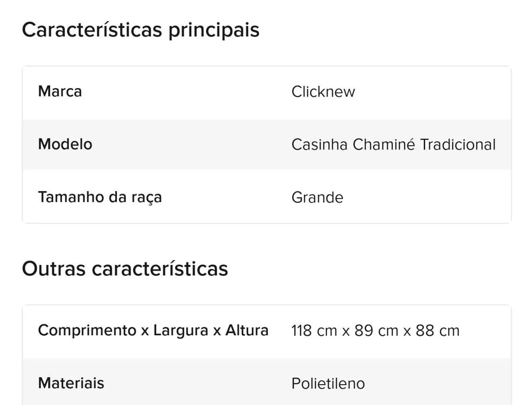Select the "Marca" label
This screenshot has height=405, width=532.
coord(60,91)
